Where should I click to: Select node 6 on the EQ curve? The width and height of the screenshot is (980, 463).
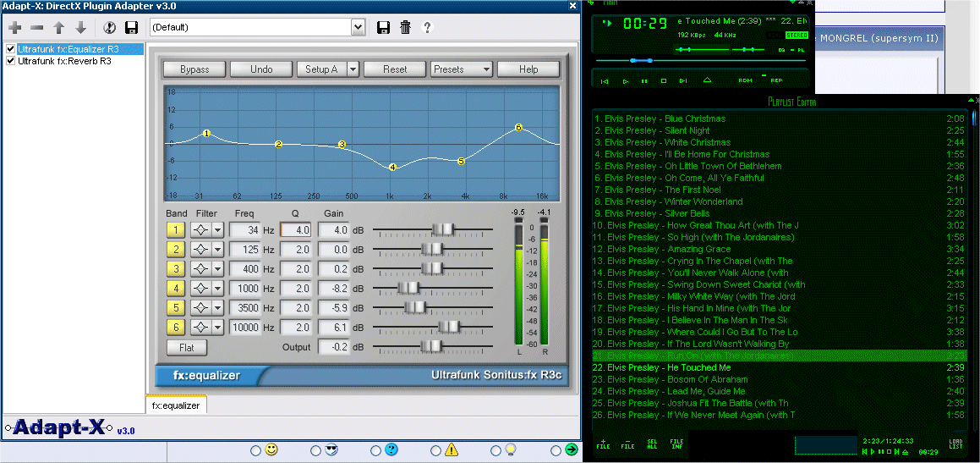(x=518, y=128)
